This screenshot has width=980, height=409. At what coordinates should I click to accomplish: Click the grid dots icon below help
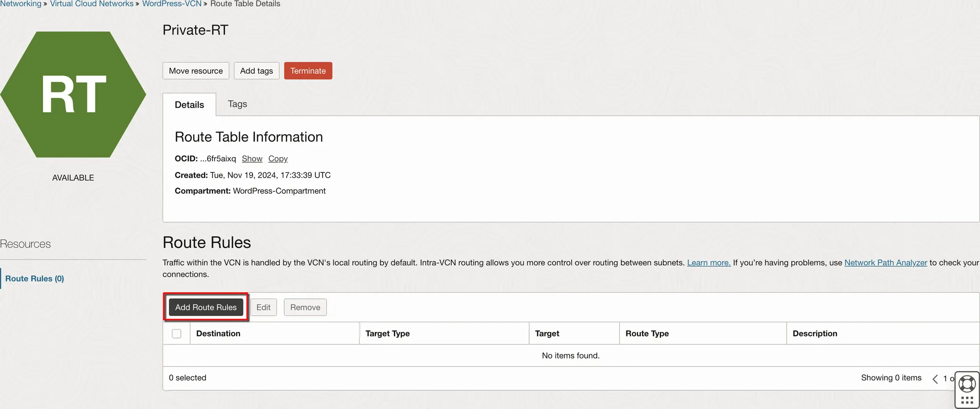(967, 401)
